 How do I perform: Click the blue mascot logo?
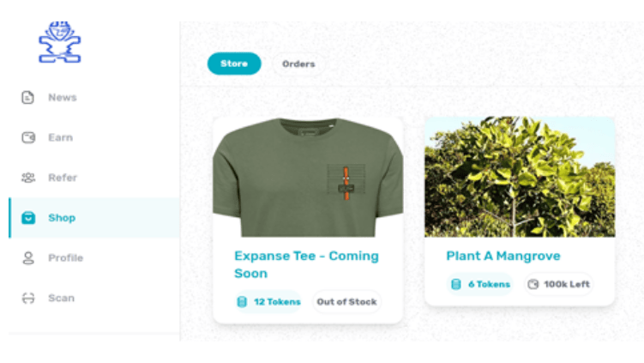click(60, 42)
